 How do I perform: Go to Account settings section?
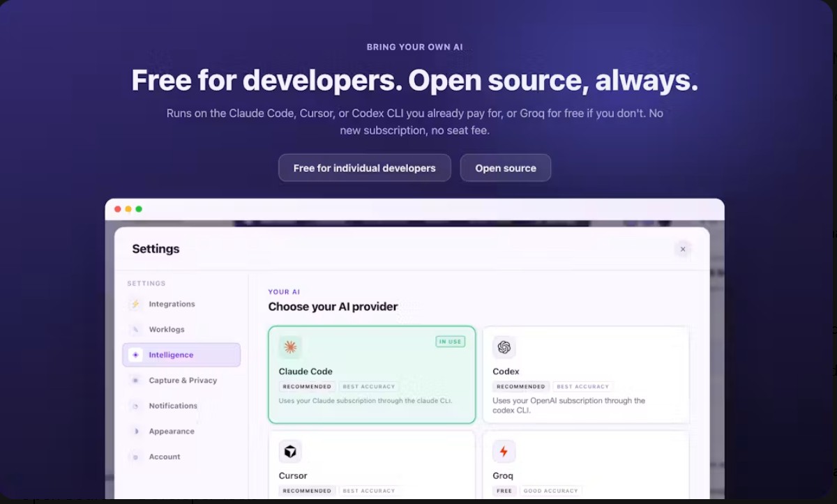pos(181,457)
